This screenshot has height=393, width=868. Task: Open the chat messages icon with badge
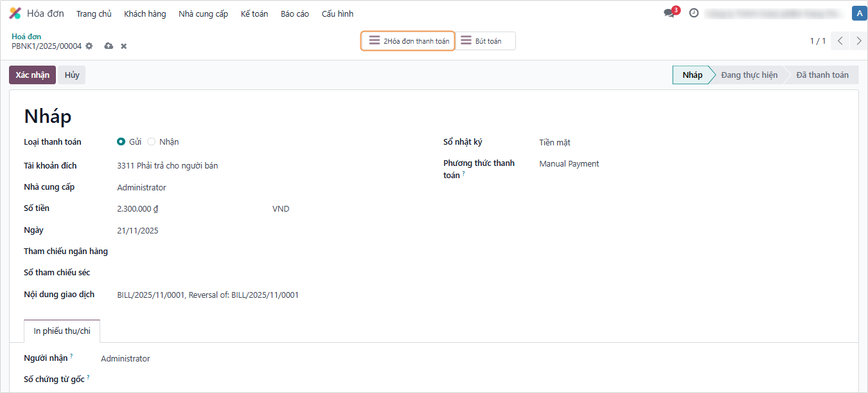click(x=669, y=13)
